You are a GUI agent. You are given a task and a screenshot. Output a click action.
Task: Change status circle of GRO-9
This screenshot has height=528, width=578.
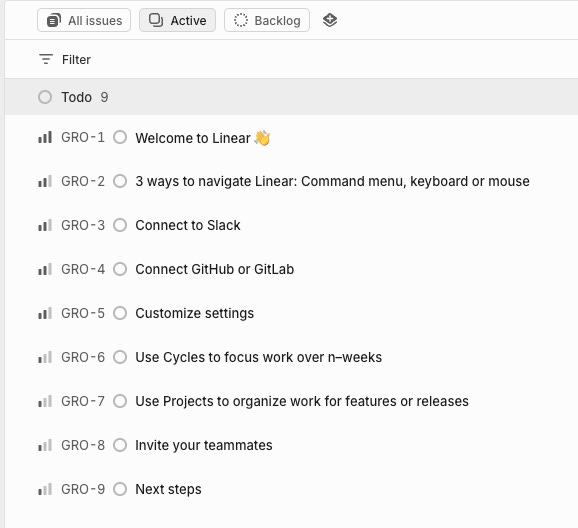click(x=120, y=489)
